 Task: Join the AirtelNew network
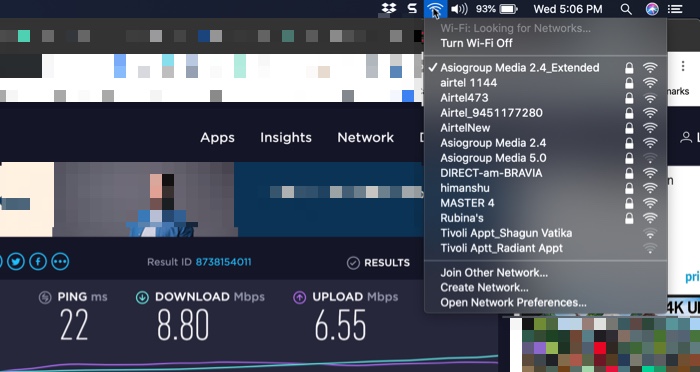coord(546,128)
